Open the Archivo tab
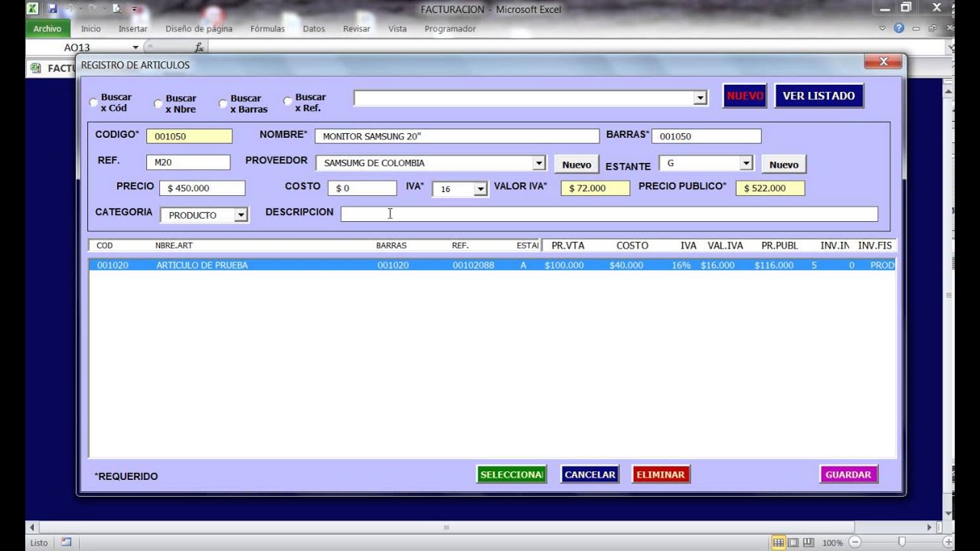This screenshot has width=980, height=551. pyautogui.click(x=47, y=28)
